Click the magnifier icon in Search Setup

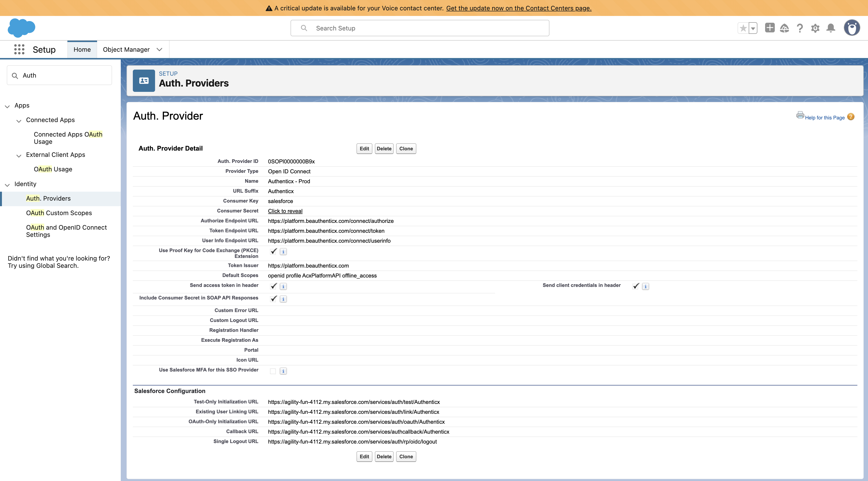[x=304, y=28]
